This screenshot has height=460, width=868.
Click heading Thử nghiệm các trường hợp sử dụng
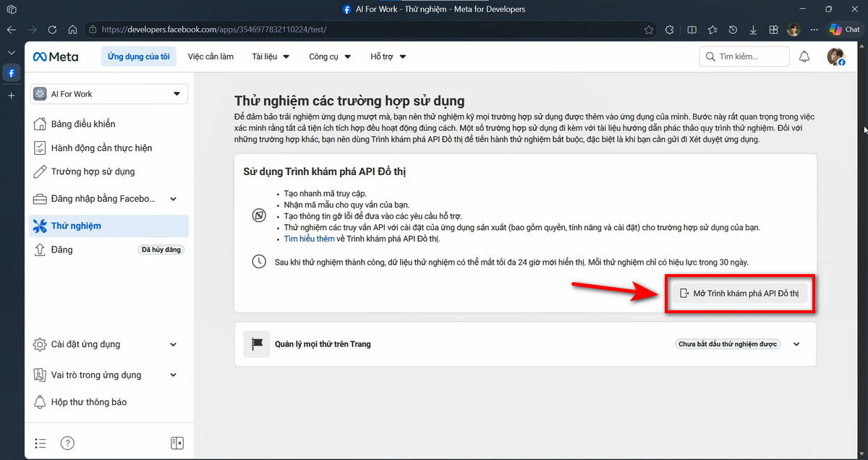click(x=349, y=101)
